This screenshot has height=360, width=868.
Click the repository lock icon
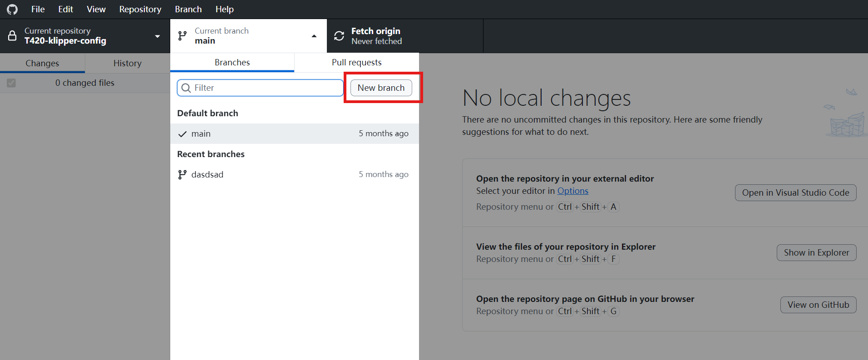[x=12, y=36]
